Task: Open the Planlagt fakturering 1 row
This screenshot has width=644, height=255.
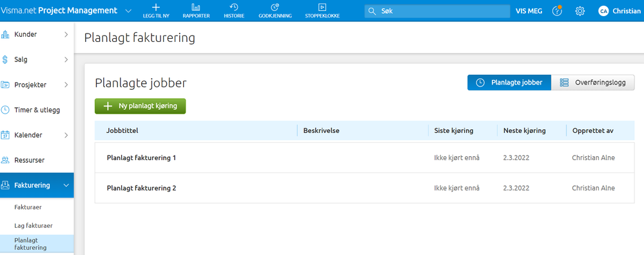Action: click(x=364, y=158)
